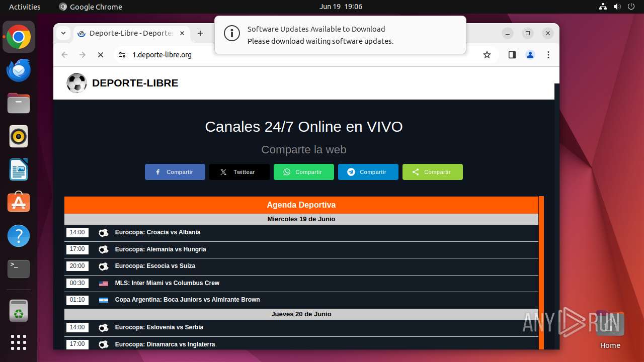Click the DEPORTE-LIBRE site title
Image resolution: width=644 pixels, height=362 pixels.
point(135,83)
